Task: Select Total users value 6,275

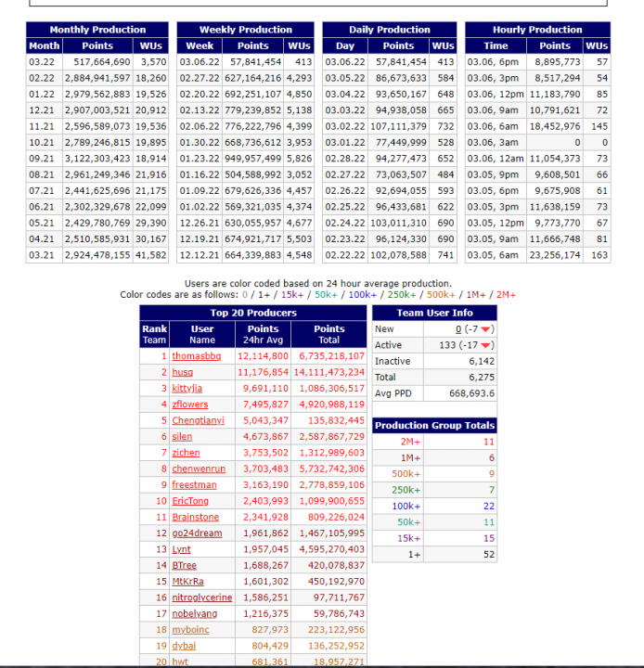Action: (x=482, y=378)
